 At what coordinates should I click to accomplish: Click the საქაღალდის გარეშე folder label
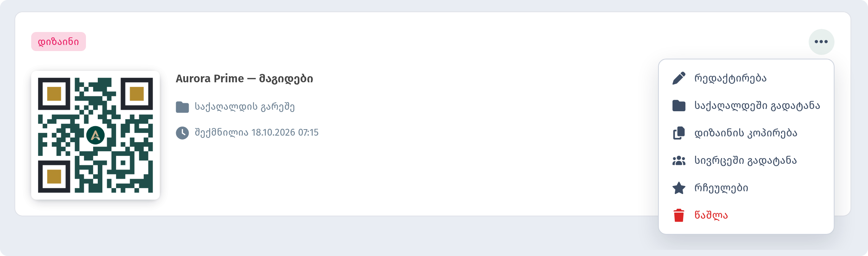tap(245, 107)
